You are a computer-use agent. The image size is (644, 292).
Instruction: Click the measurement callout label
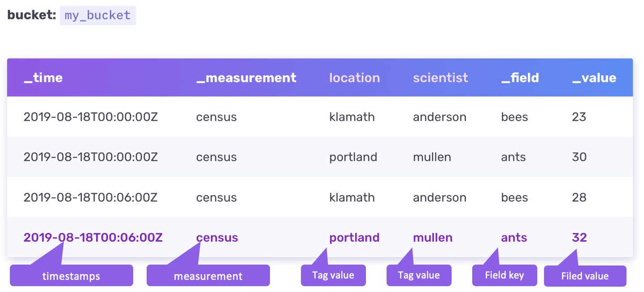click(x=208, y=276)
